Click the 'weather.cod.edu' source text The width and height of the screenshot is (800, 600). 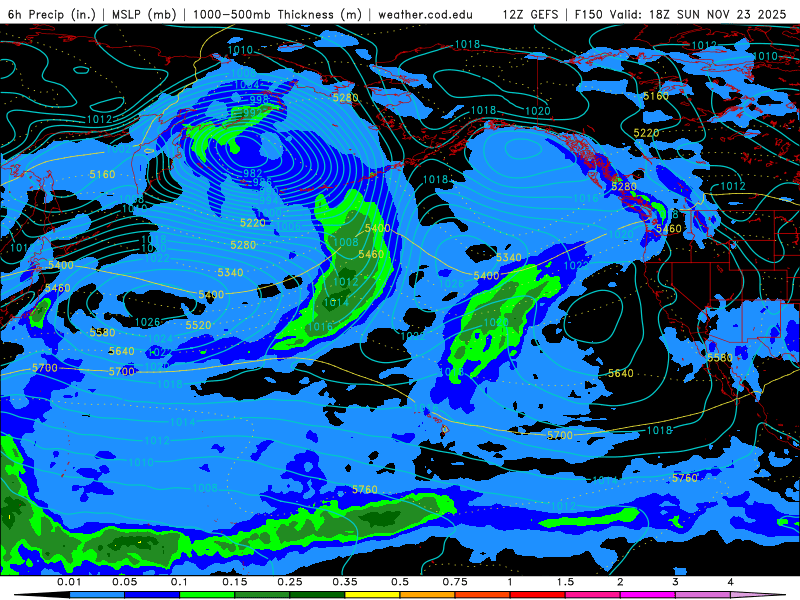click(x=426, y=15)
